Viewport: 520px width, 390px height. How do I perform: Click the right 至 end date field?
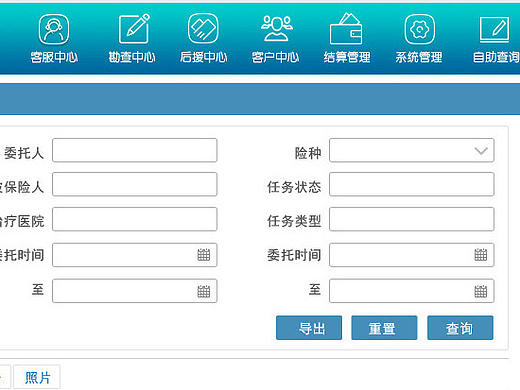tap(412, 291)
